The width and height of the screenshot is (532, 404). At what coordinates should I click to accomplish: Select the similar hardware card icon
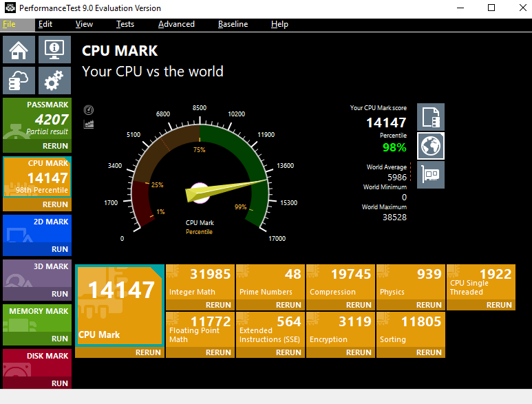[431, 175]
